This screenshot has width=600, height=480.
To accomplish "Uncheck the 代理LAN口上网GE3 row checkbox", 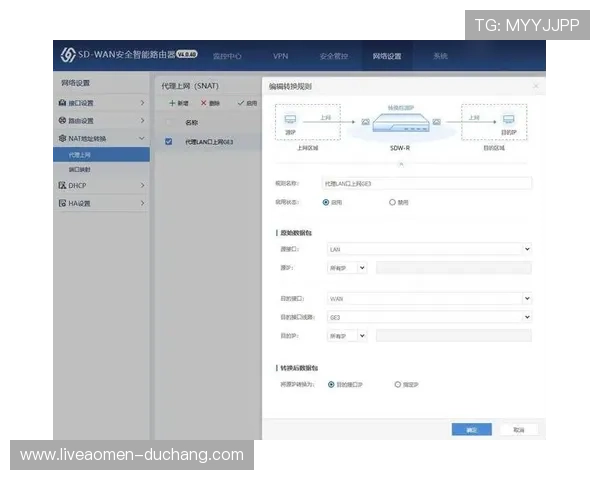I will pyautogui.click(x=168, y=142).
